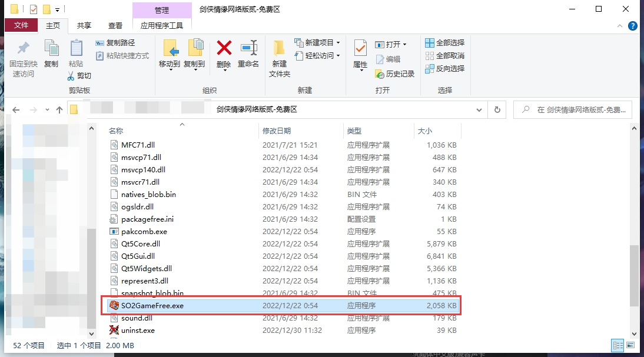Click Select None (全部取消)
The height and width of the screenshot is (357, 644).
coord(445,56)
